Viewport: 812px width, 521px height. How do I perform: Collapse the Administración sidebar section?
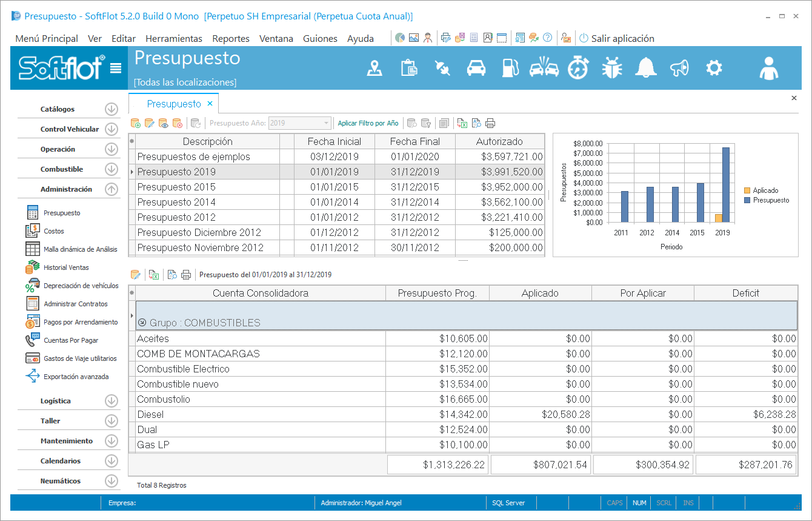coord(111,189)
